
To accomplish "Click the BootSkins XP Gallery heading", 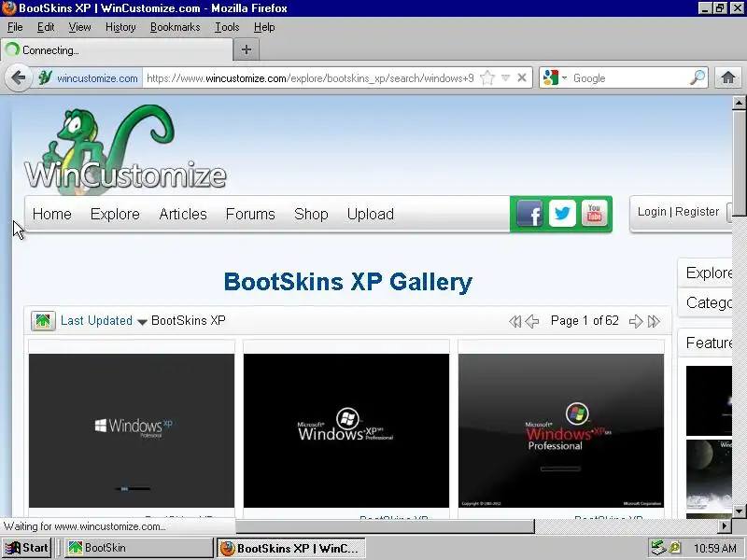I will coord(347,282).
